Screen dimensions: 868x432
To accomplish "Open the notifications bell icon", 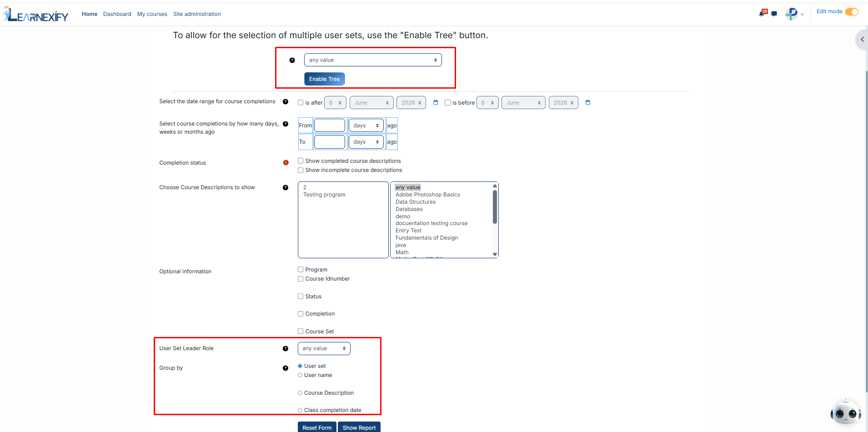I will 762,14.
